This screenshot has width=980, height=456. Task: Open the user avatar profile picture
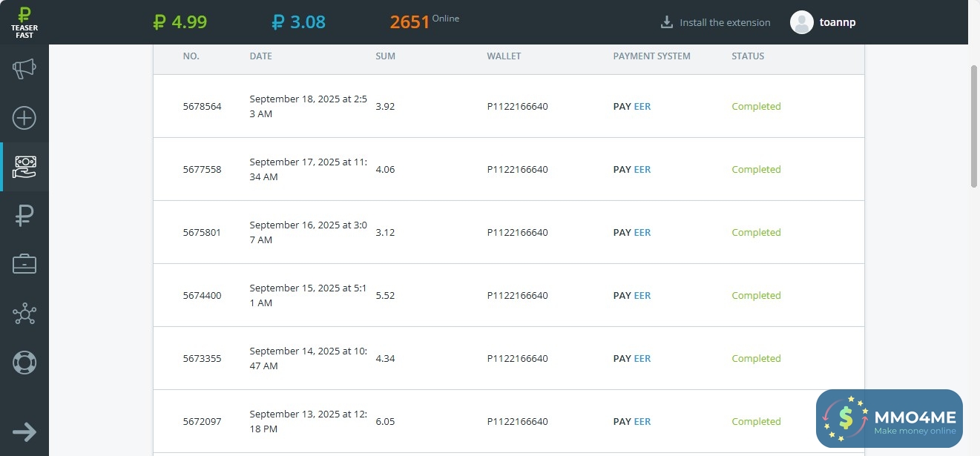[x=802, y=22]
